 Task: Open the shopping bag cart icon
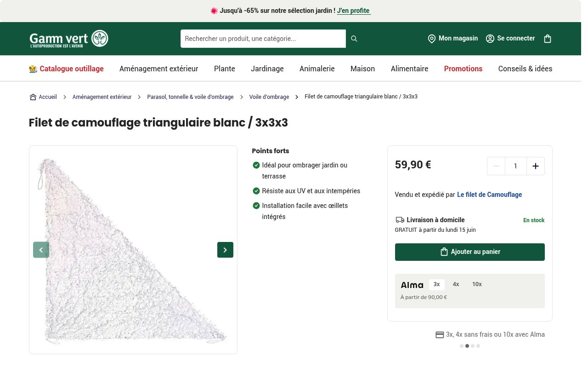(x=548, y=39)
